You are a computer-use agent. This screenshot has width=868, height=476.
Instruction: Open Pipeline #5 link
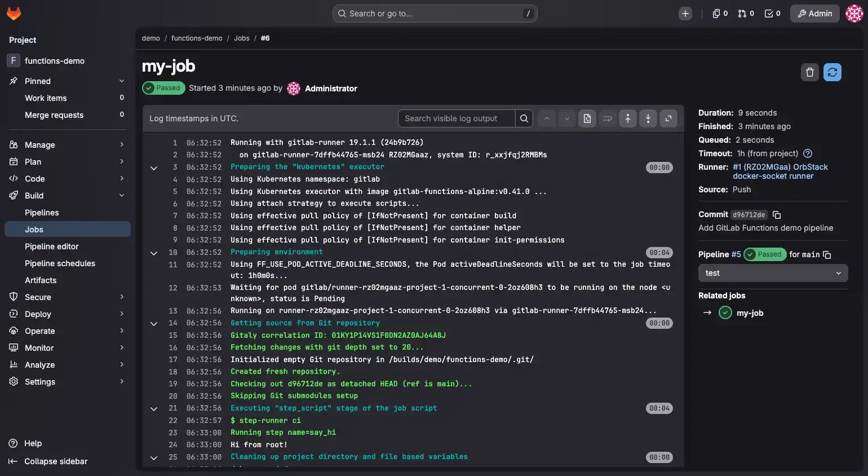[736, 254]
